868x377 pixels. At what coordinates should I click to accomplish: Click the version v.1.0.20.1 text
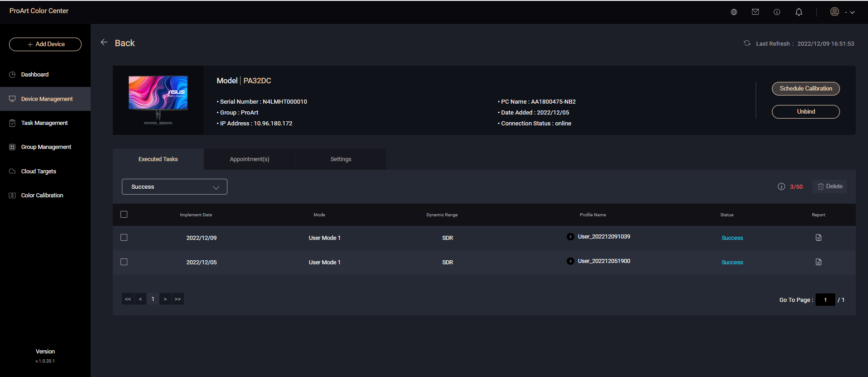click(45, 361)
